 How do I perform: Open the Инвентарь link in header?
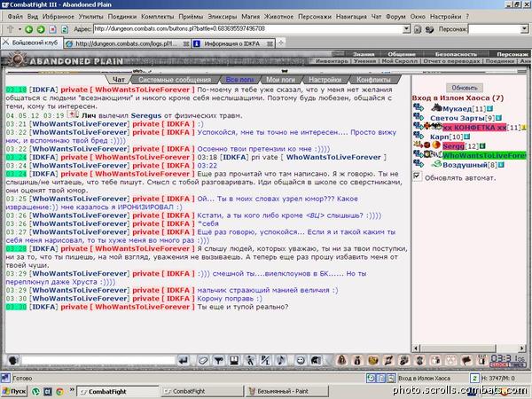tap(332, 61)
